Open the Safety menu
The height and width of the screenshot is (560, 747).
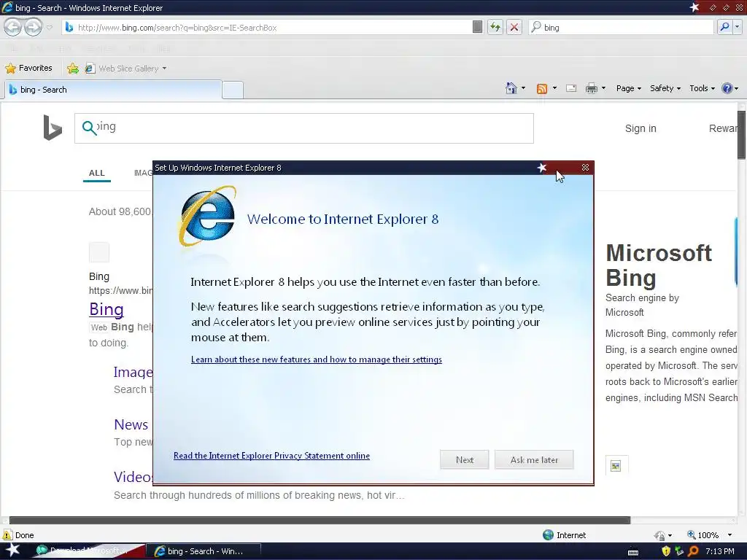click(665, 88)
